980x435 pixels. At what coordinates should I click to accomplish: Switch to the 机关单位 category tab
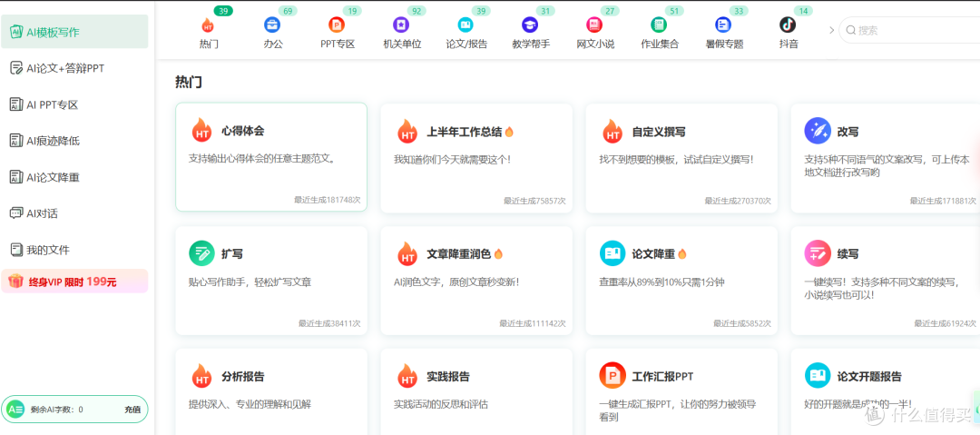(402, 29)
